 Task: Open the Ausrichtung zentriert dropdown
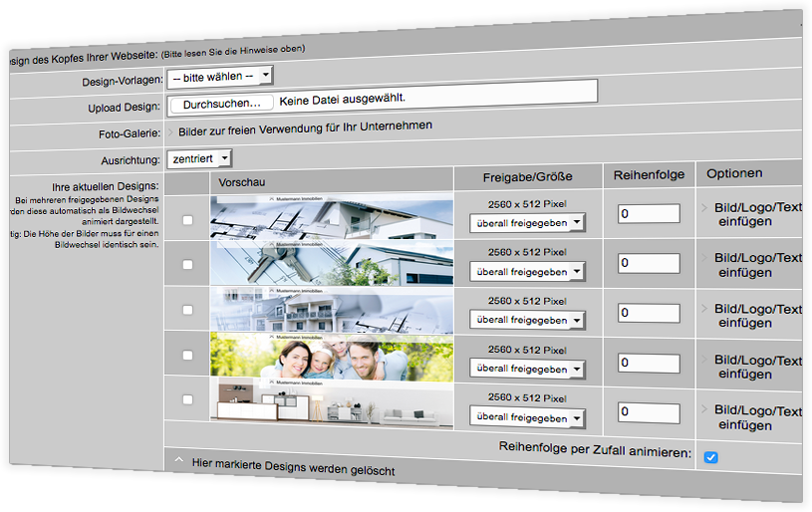click(x=199, y=158)
